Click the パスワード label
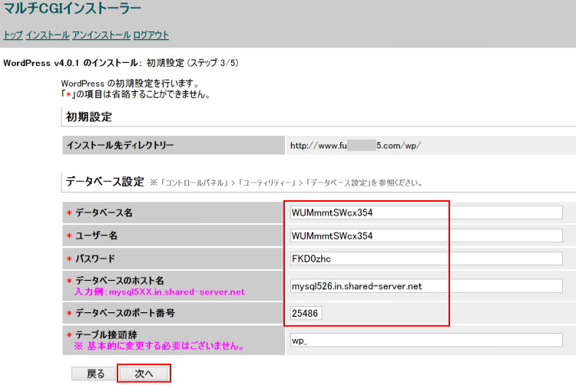Viewport: 576px width, 392px height. (x=95, y=259)
